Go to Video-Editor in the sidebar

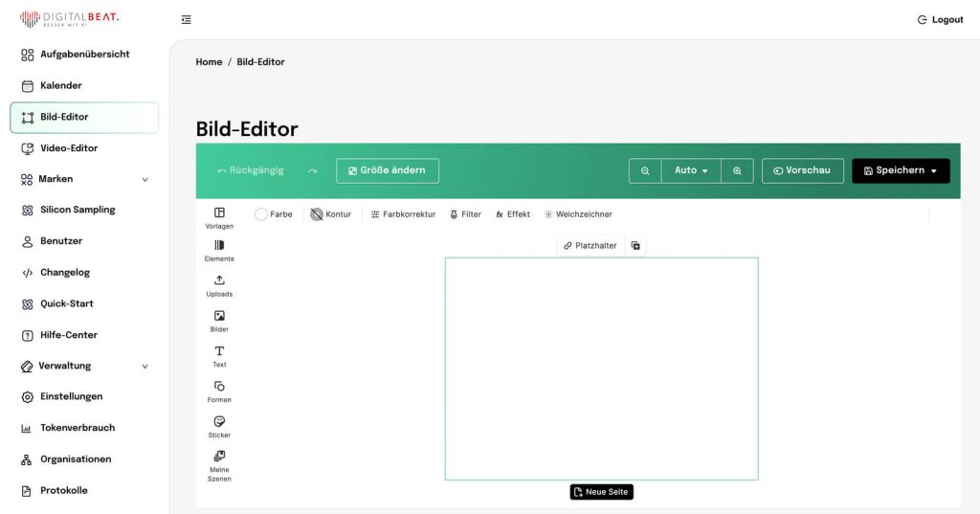68,148
